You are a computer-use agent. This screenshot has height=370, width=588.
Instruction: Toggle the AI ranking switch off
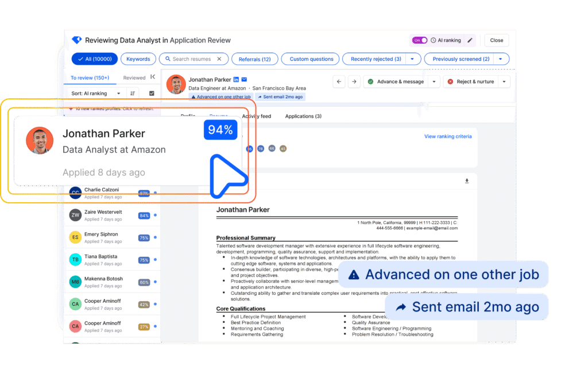[x=419, y=40]
